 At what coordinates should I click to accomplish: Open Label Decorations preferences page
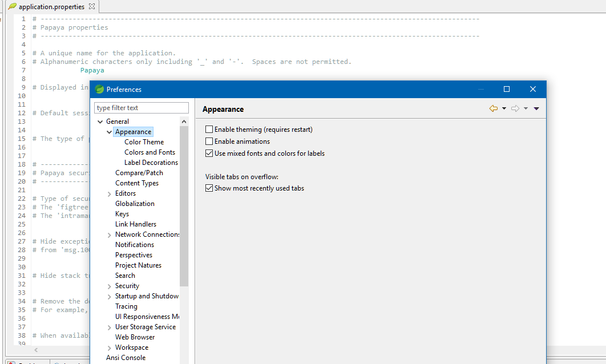(151, 162)
